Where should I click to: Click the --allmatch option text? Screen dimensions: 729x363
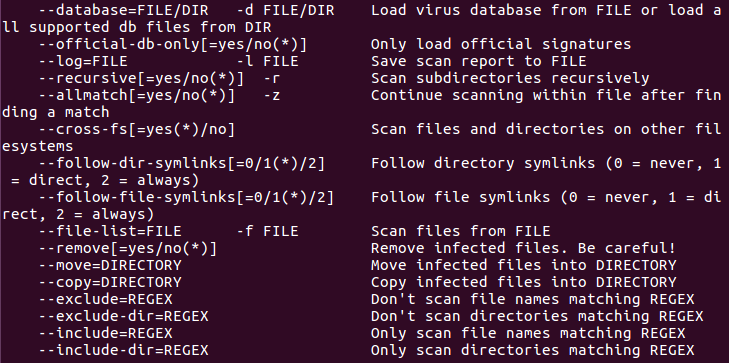click(137, 95)
